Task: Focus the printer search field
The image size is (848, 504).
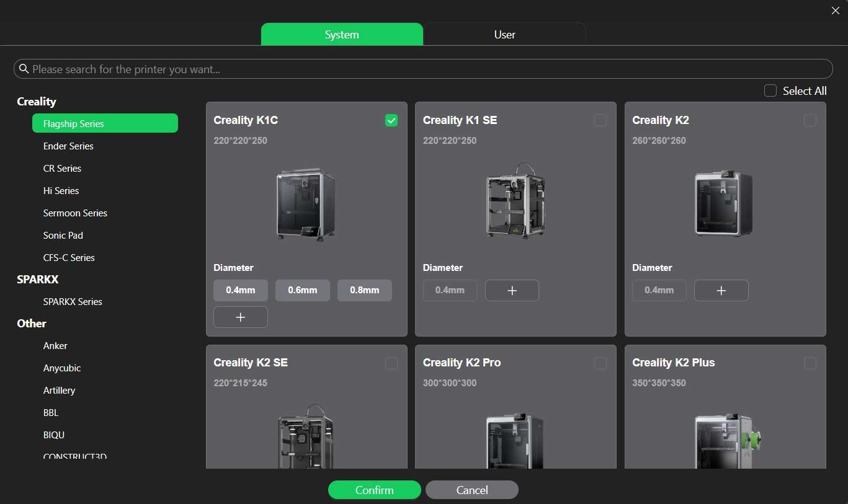Action: click(x=423, y=69)
